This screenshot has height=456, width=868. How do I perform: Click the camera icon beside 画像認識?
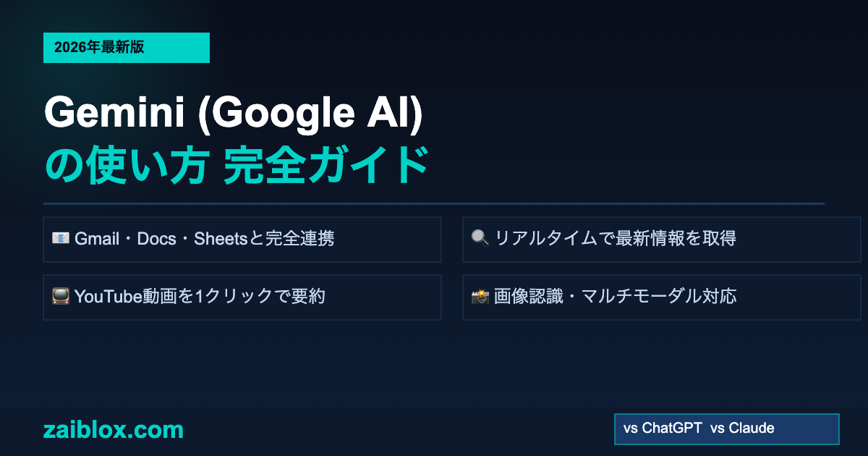point(480,297)
